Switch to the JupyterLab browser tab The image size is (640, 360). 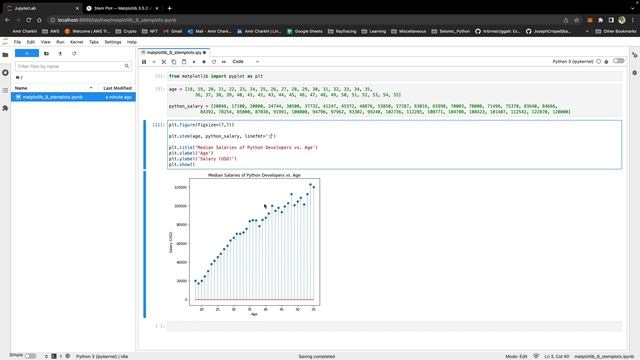pos(41,8)
